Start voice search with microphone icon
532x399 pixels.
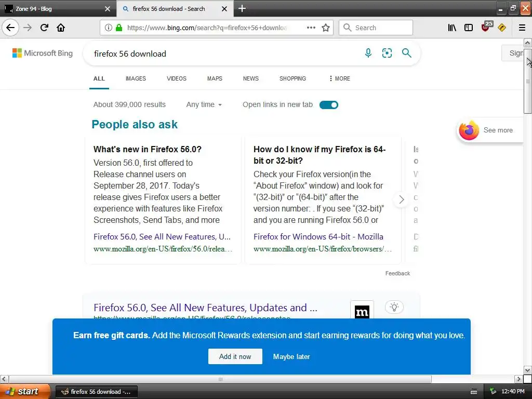[368, 53]
